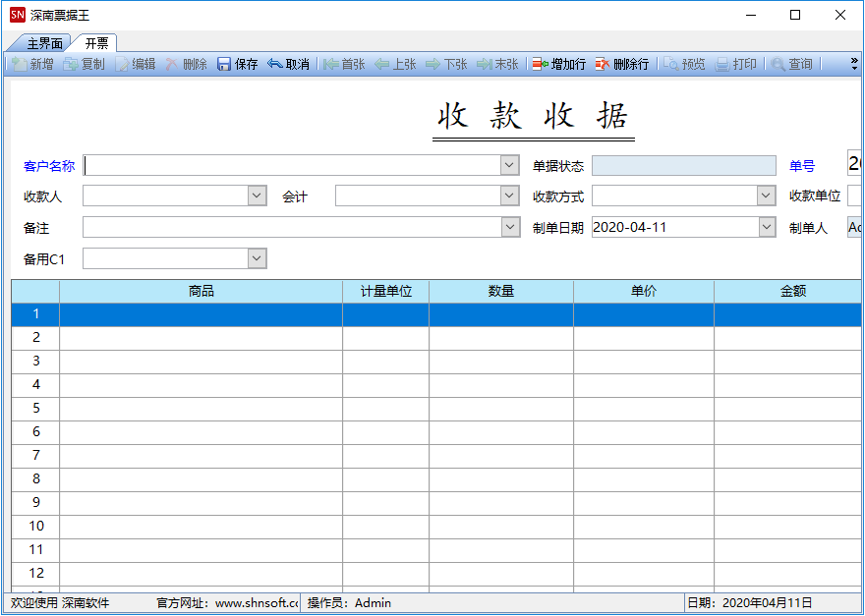Cancel editing with 取消
Screen dimensions: 865x616
[x=288, y=65]
